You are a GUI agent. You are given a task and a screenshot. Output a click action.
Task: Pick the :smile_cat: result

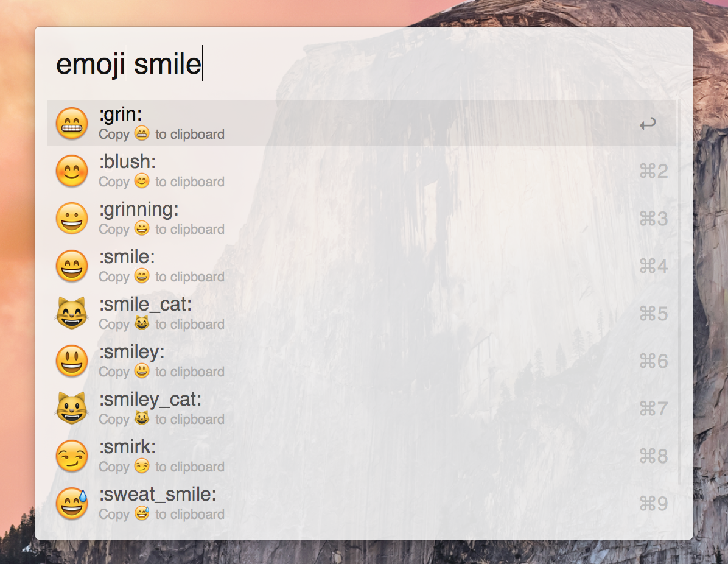(x=361, y=314)
